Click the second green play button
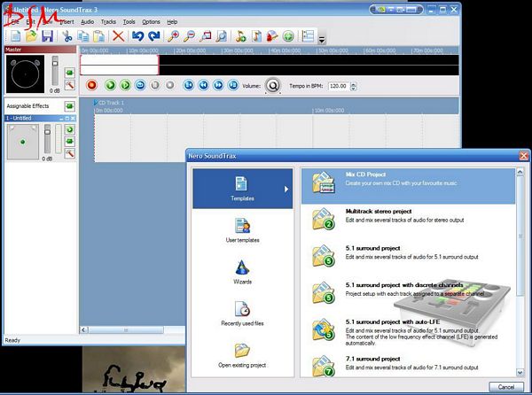The width and height of the screenshot is (532, 395). point(125,85)
